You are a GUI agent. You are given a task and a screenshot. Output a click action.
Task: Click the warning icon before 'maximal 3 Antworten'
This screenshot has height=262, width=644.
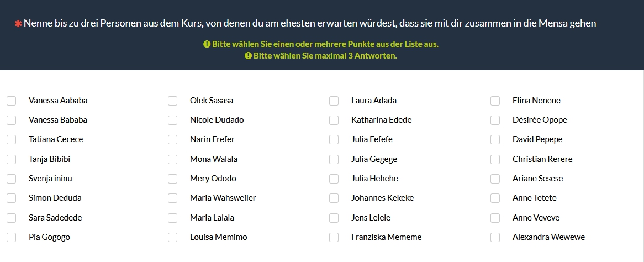(248, 56)
